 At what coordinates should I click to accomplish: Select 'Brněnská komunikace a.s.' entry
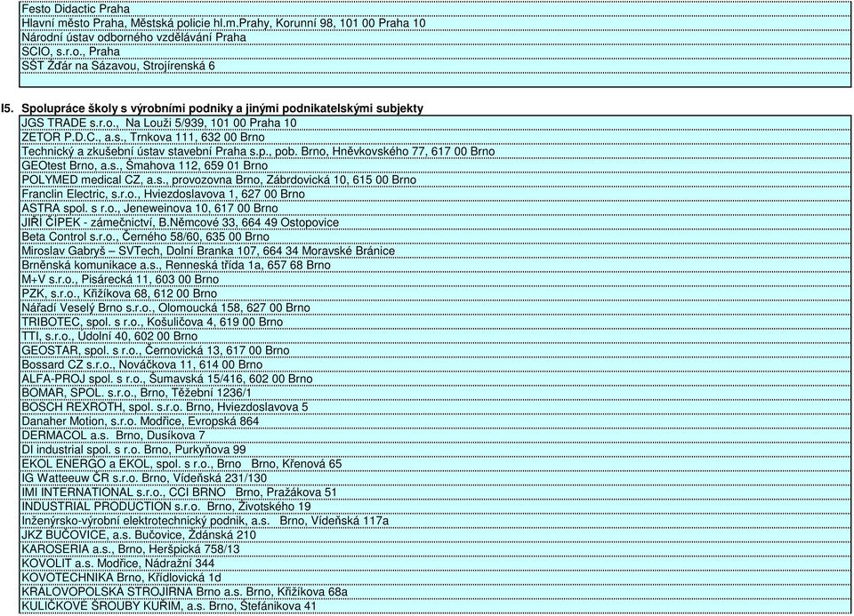(x=435, y=265)
